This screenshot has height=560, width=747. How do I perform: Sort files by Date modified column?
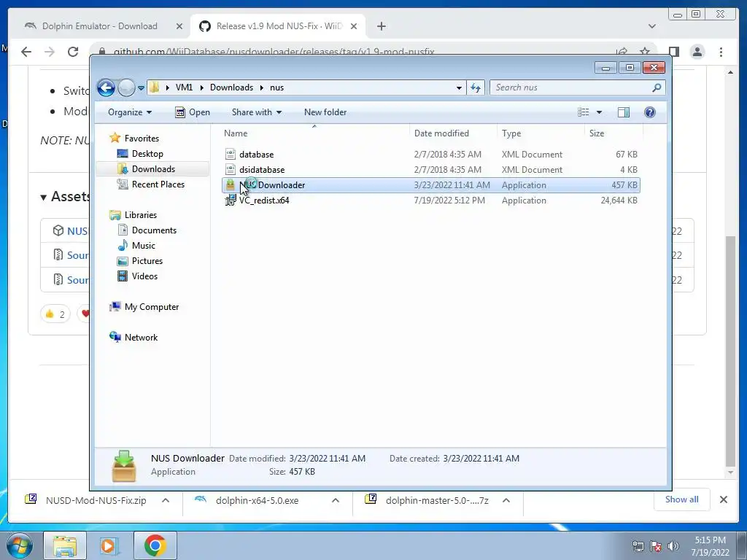441,133
